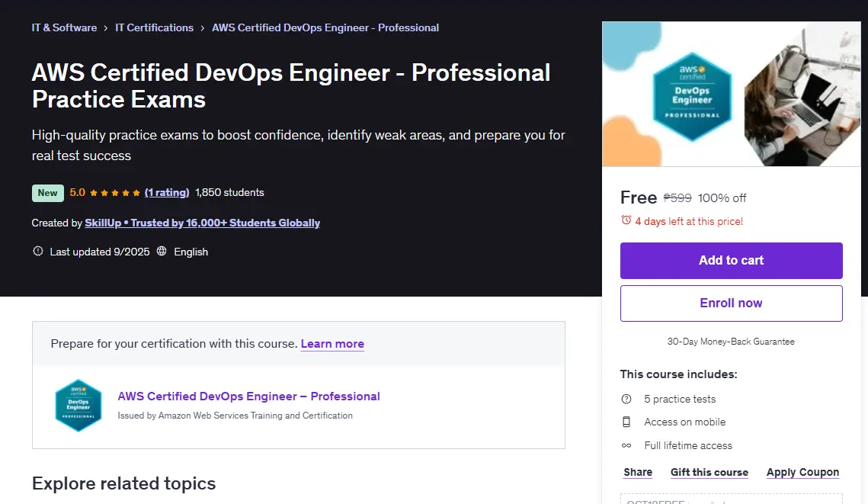868x504 pixels.
Task: Click the 30-Day Money-Back Guarantee text
Action: pos(731,342)
